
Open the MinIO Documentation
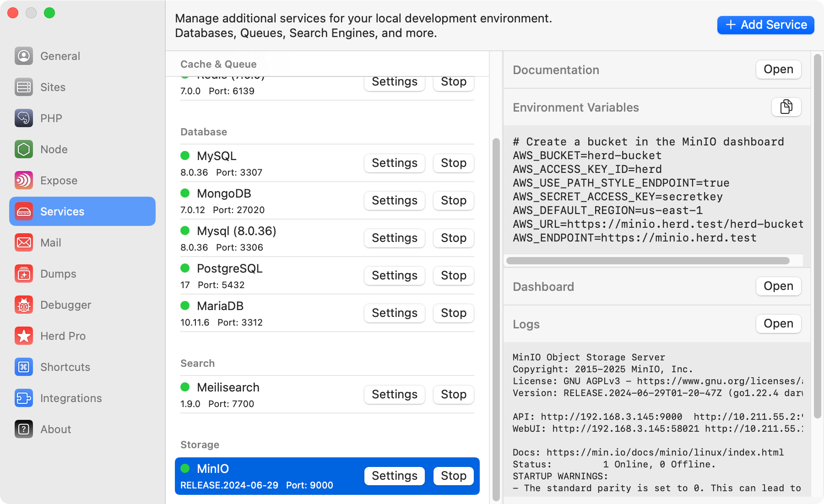(778, 70)
